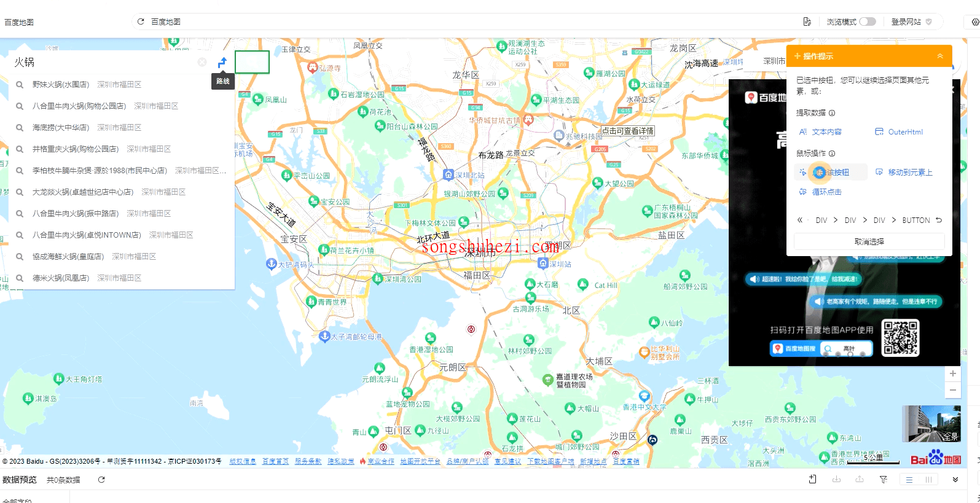
Task: Open the 全景 street view thumbnail
Action: click(931, 424)
